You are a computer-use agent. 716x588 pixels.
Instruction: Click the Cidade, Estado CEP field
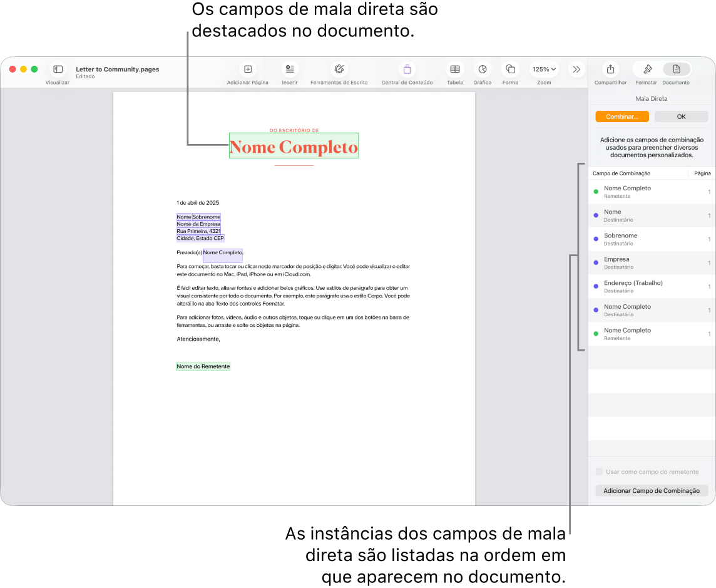point(200,238)
